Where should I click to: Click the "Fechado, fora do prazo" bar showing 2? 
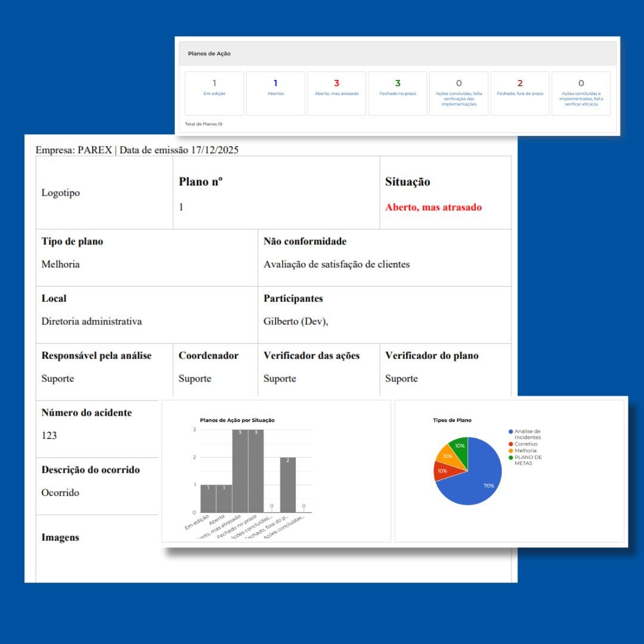(287, 485)
